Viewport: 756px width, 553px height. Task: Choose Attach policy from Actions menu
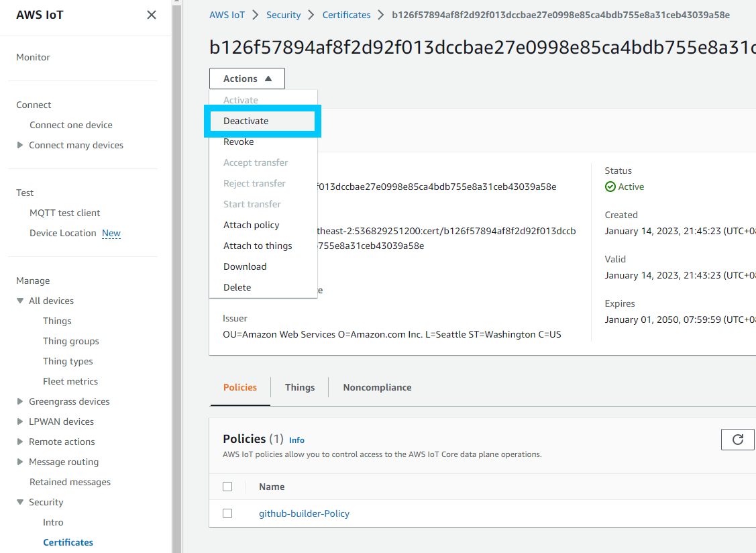coord(251,224)
